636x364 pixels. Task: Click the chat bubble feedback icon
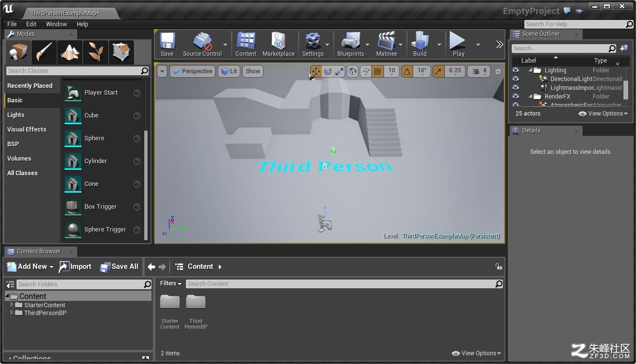click(567, 11)
